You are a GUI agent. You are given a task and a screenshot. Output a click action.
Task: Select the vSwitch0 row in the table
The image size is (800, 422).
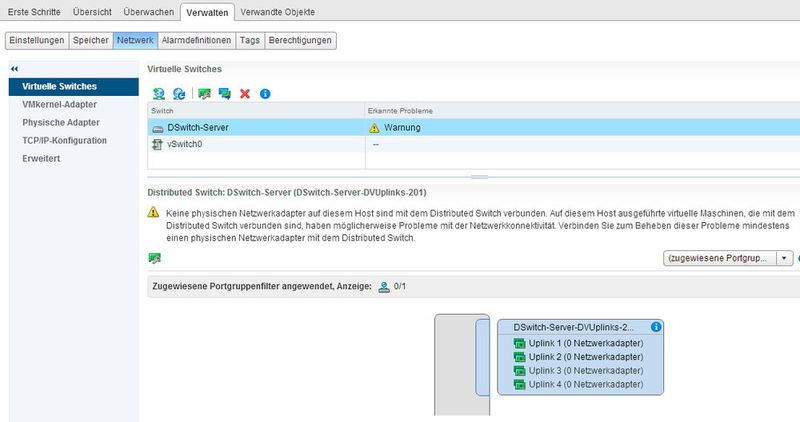point(182,145)
